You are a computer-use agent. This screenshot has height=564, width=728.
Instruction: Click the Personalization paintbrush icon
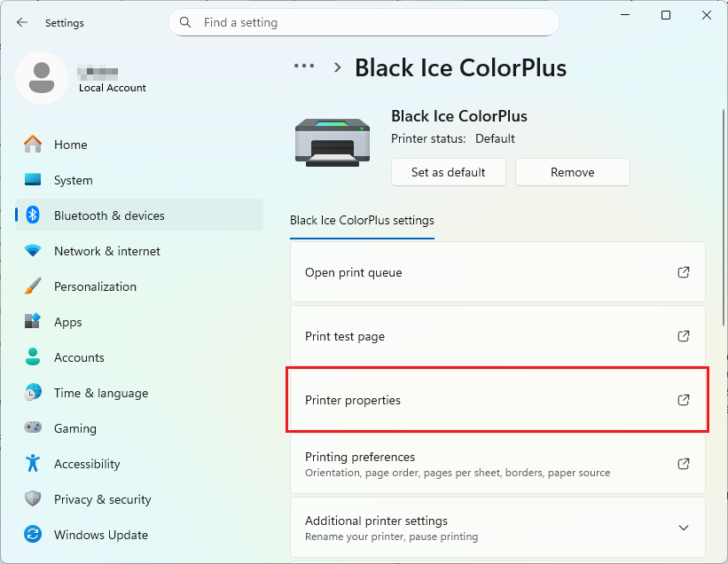[x=33, y=286]
